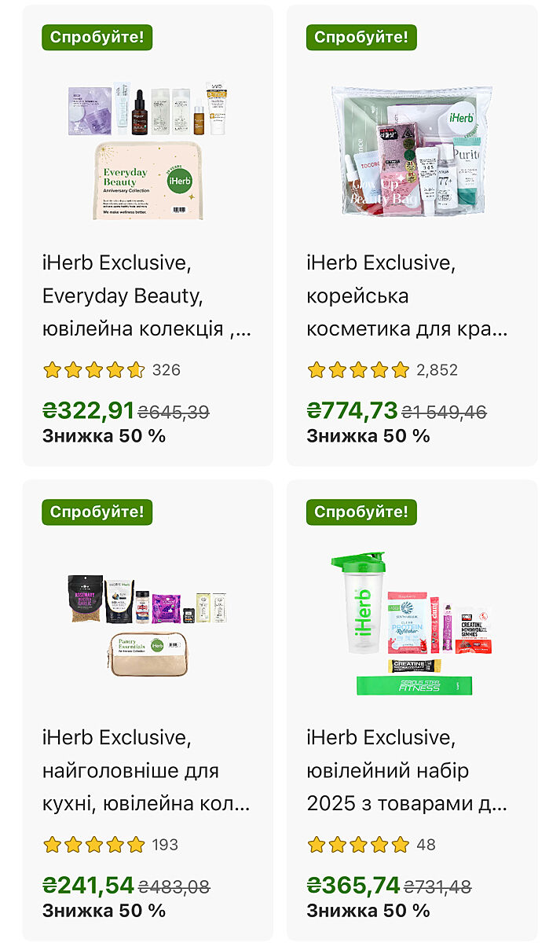560x943 pixels.
Task: Click star rating next to 2,852 reviews
Action: [x=358, y=370]
